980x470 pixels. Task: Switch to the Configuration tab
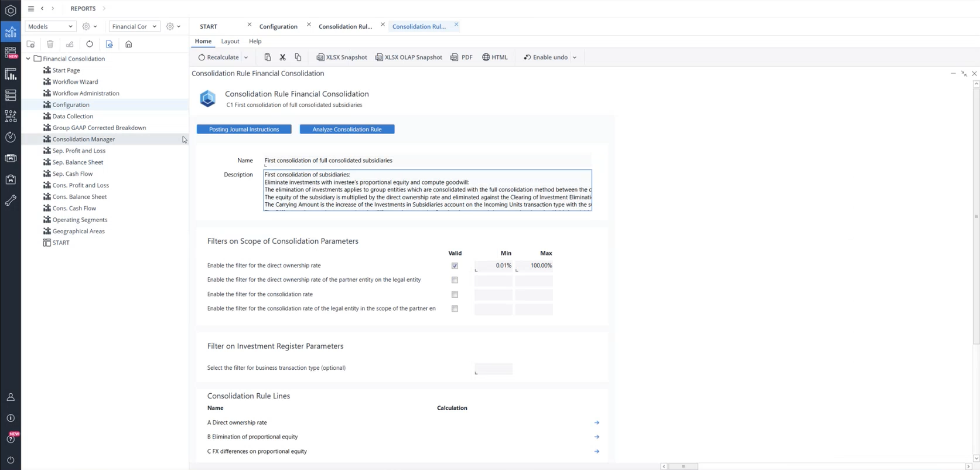(278, 26)
